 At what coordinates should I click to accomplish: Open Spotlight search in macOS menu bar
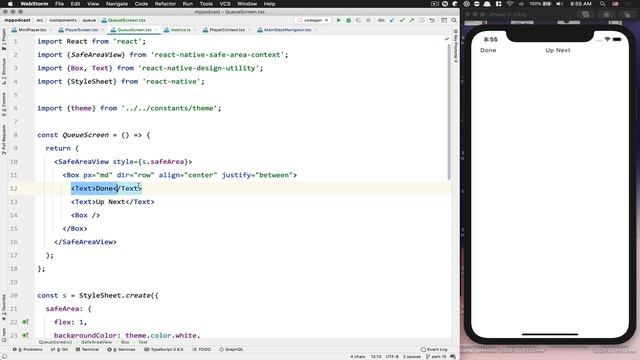click(602, 4)
